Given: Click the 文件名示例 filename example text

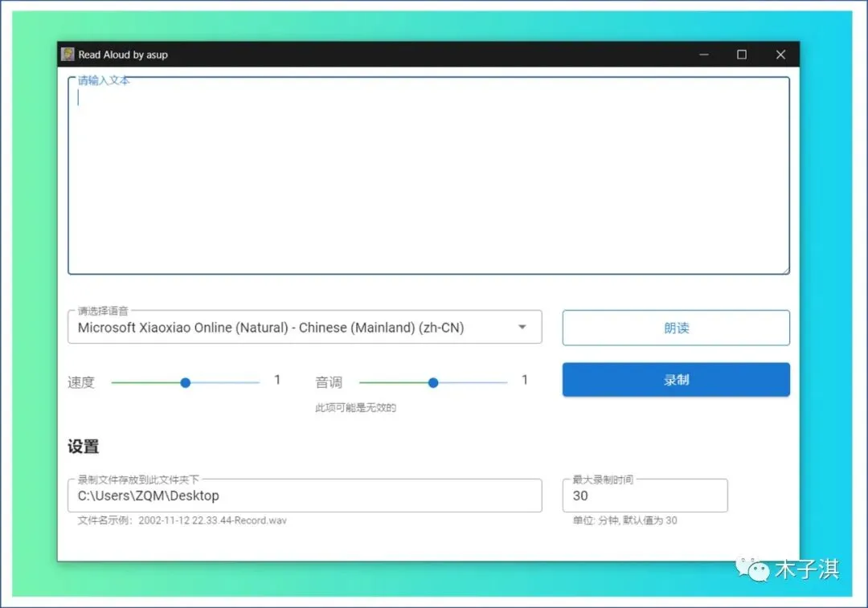Looking at the screenshot, I should click(x=182, y=520).
